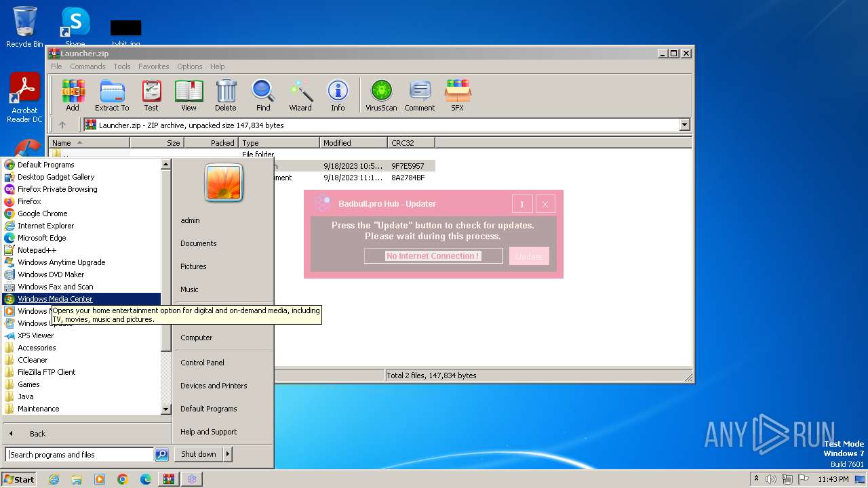The width and height of the screenshot is (868, 488).
Task: Open Firefox Private Browsing entry
Action: (57, 189)
